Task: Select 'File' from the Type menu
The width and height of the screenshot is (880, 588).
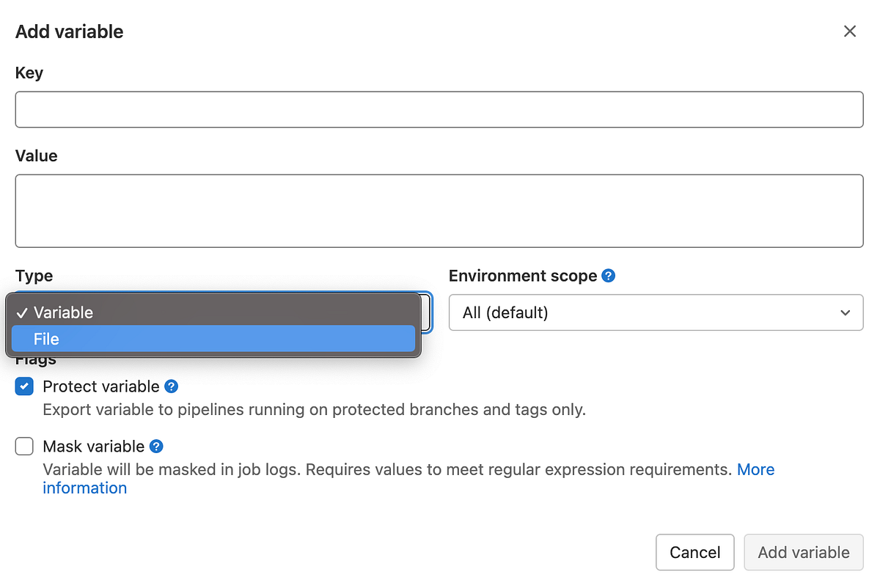Action: (x=213, y=339)
